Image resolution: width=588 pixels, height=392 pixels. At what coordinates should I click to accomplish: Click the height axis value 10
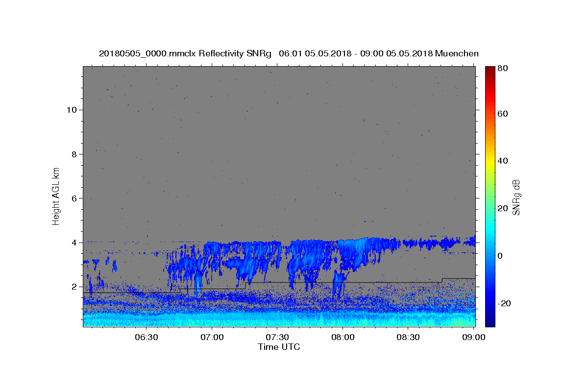72,110
